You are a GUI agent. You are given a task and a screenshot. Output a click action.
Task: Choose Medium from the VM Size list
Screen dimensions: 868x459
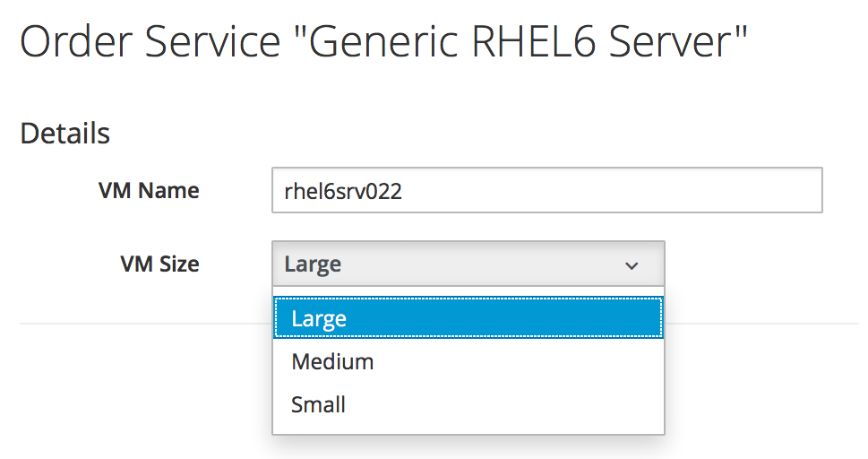pos(332,362)
